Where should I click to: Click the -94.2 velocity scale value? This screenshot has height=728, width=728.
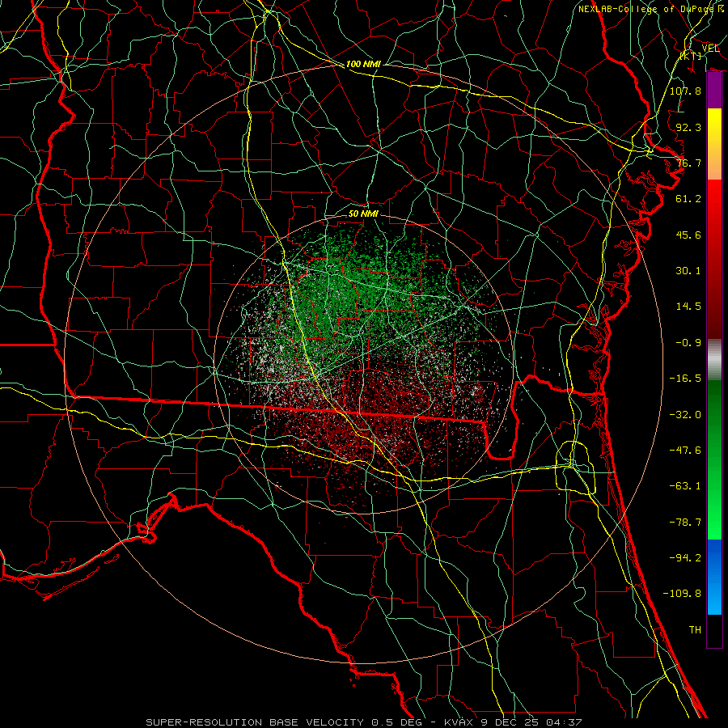685,558
